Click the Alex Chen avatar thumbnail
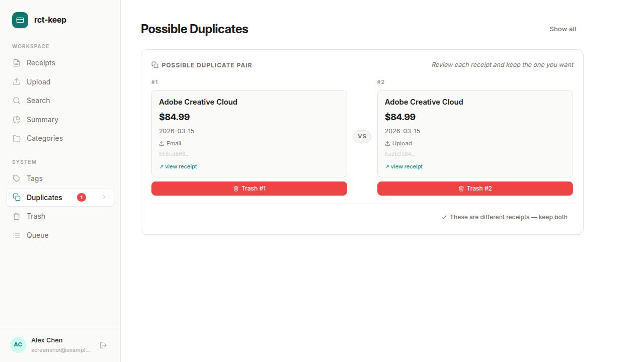The image size is (644, 362). pos(18,344)
